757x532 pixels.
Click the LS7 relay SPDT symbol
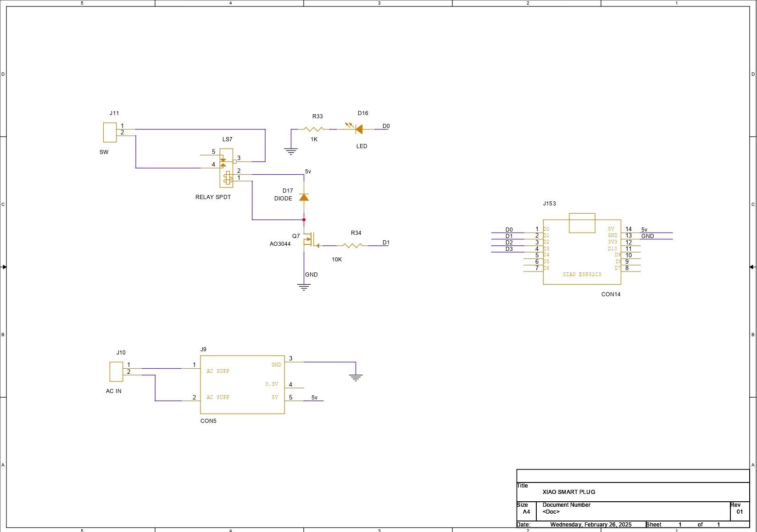[x=226, y=168]
